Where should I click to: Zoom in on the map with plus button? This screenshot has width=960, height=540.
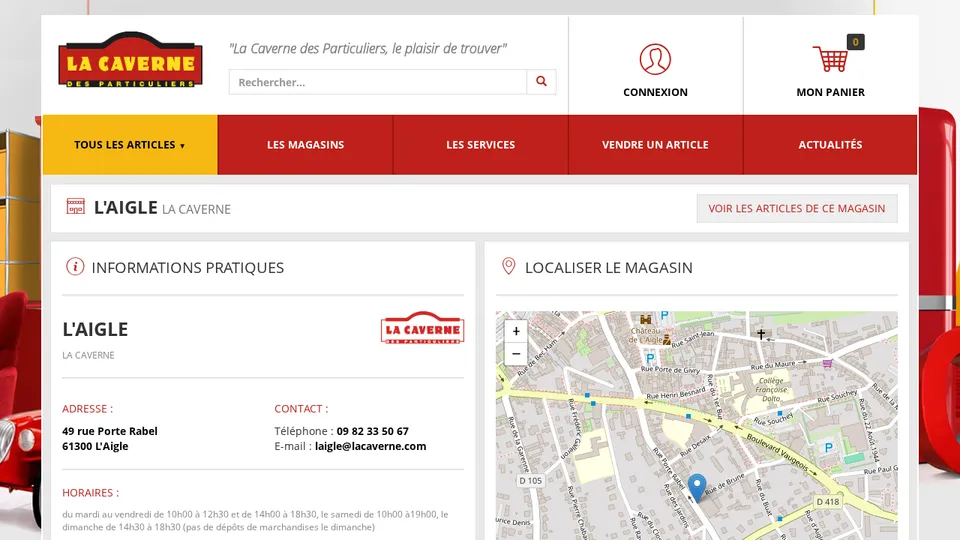(516, 331)
